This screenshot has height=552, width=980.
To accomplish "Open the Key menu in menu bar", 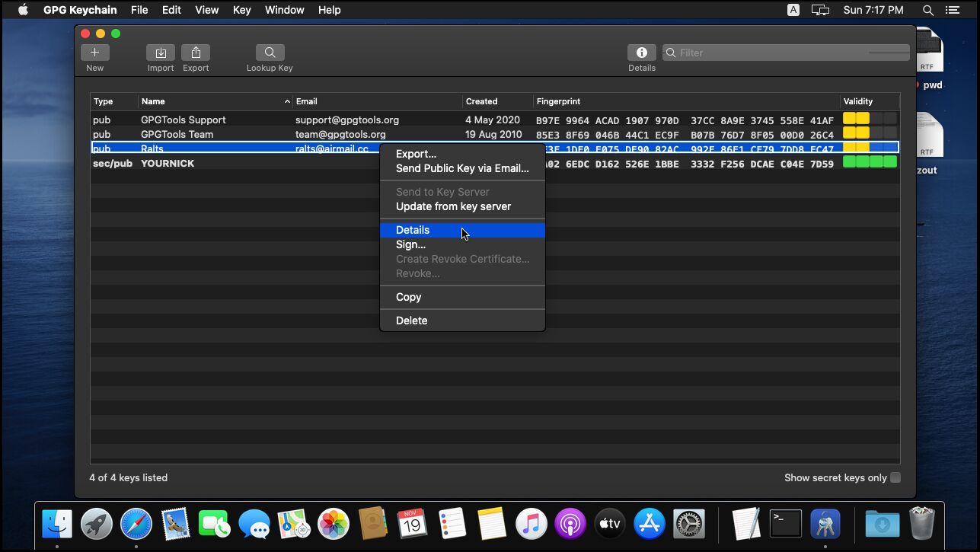I will [x=241, y=10].
